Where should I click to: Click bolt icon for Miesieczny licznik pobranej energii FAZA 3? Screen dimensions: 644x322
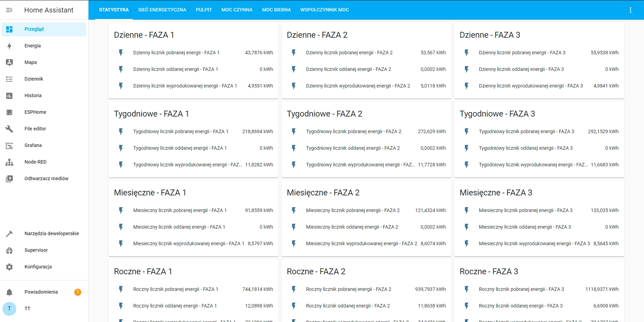467,210
